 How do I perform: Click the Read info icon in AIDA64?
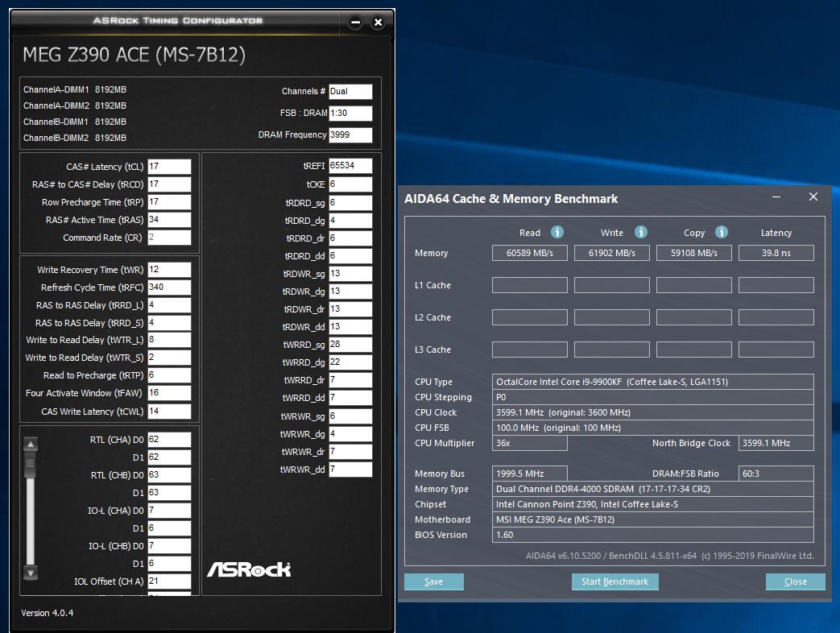coord(557,232)
